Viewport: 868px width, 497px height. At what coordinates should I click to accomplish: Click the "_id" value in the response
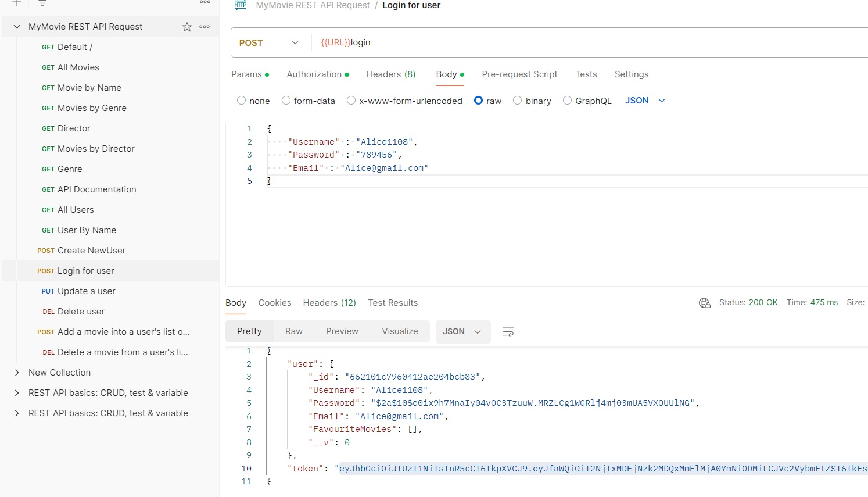point(413,377)
